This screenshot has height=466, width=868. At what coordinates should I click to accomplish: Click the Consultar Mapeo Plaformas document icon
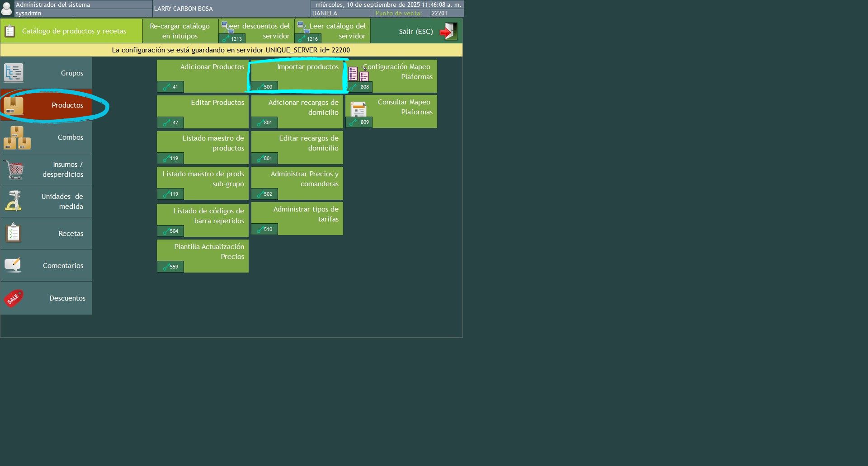tap(359, 109)
